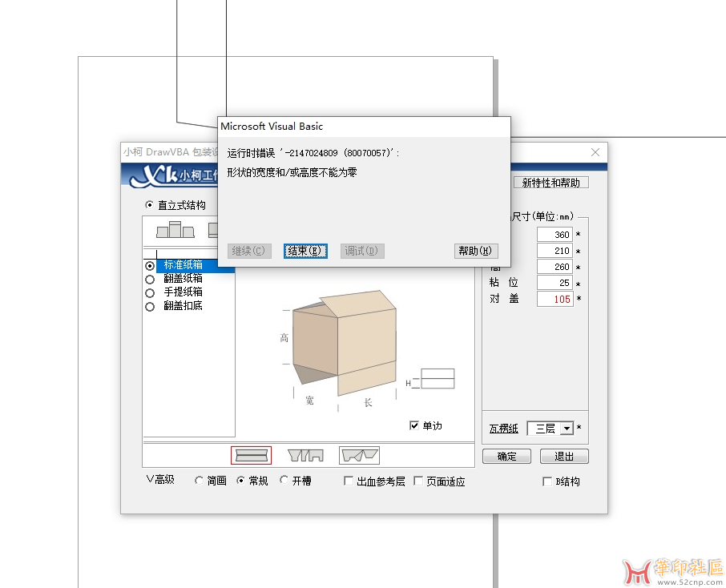Click the 退出 button to exit

564,457
